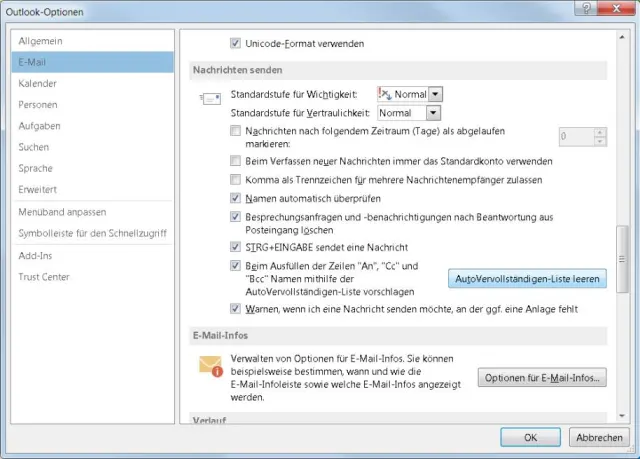Select the Allgemein category
640x459 pixels.
click(x=92, y=41)
